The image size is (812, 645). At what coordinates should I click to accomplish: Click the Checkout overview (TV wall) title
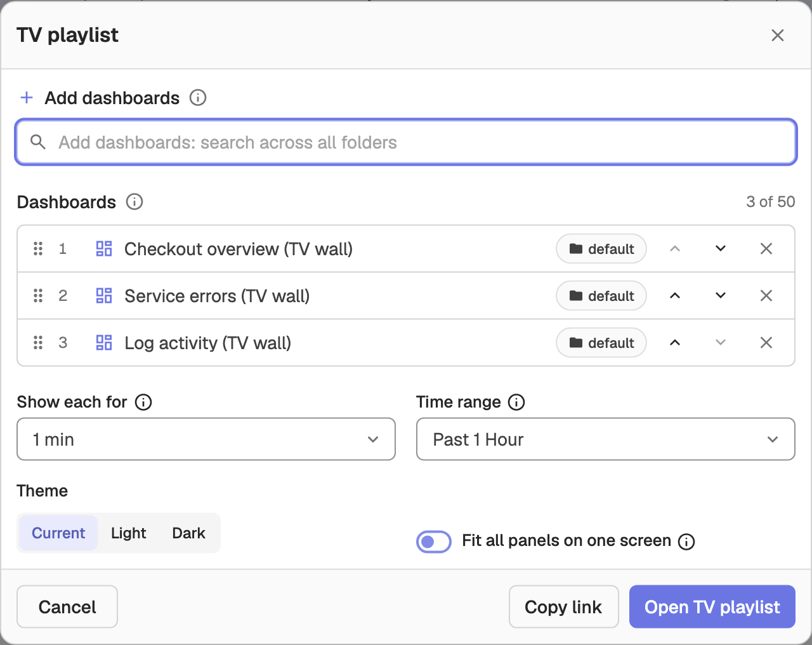[x=239, y=249]
